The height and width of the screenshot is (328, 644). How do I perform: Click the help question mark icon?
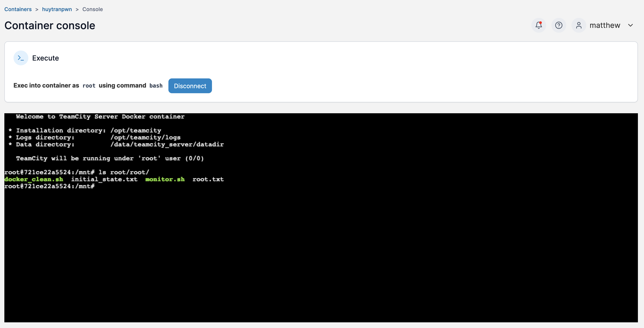click(559, 25)
